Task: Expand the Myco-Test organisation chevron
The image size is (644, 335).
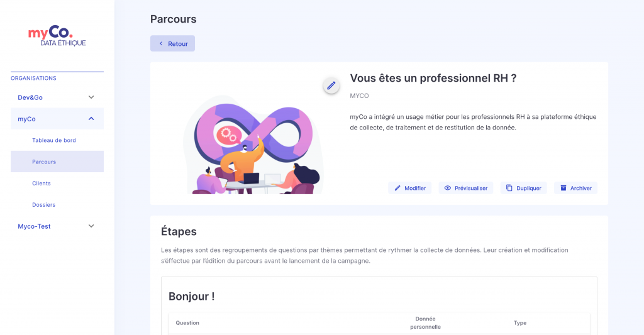Action: coord(91,226)
